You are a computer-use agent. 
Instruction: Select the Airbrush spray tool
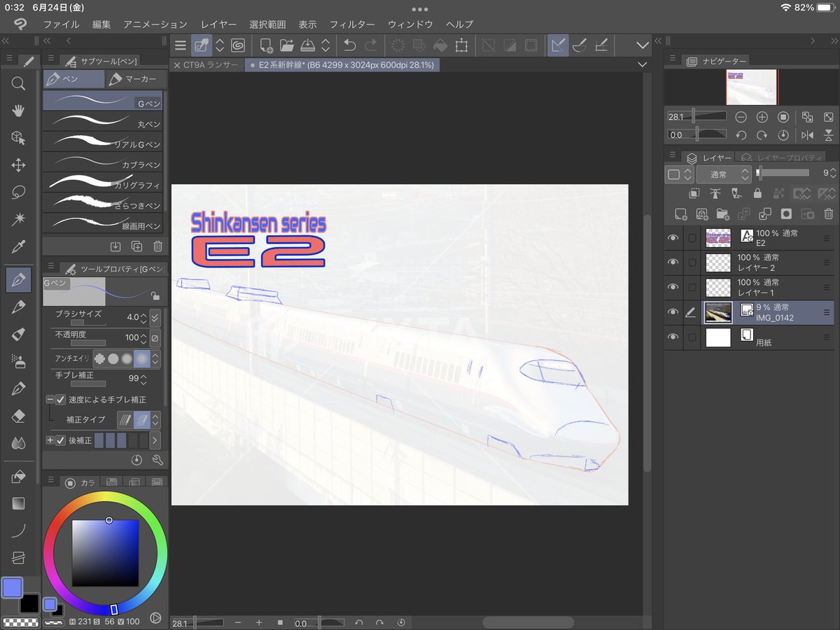[x=18, y=362]
